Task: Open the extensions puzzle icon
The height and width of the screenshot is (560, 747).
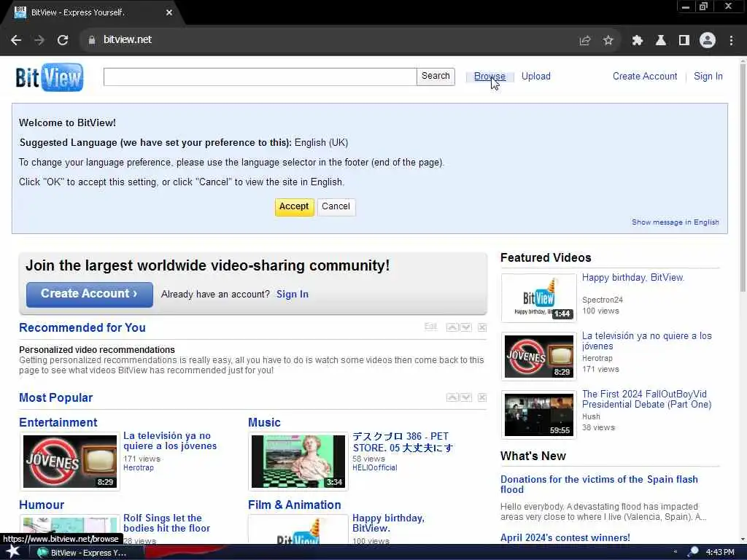Action: click(x=637, y=41)
